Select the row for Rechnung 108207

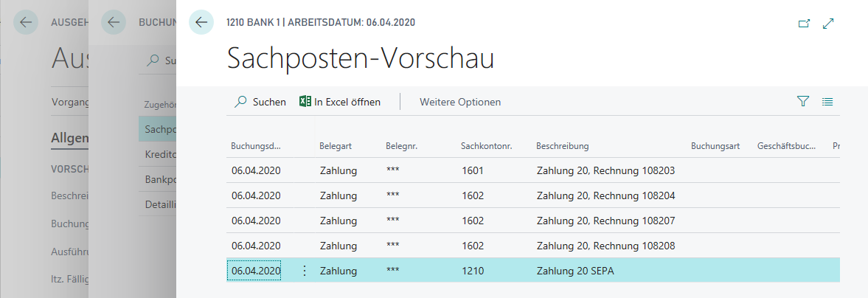[x=605, y=221]
